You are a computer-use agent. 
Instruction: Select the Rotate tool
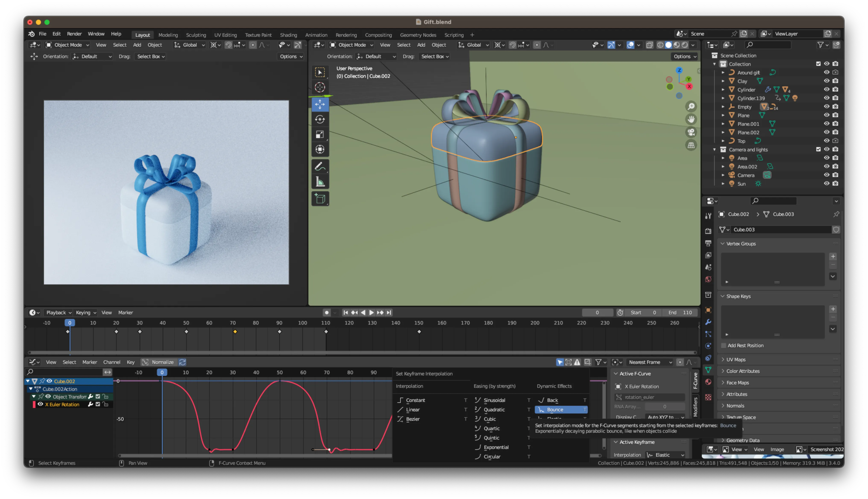320,119
